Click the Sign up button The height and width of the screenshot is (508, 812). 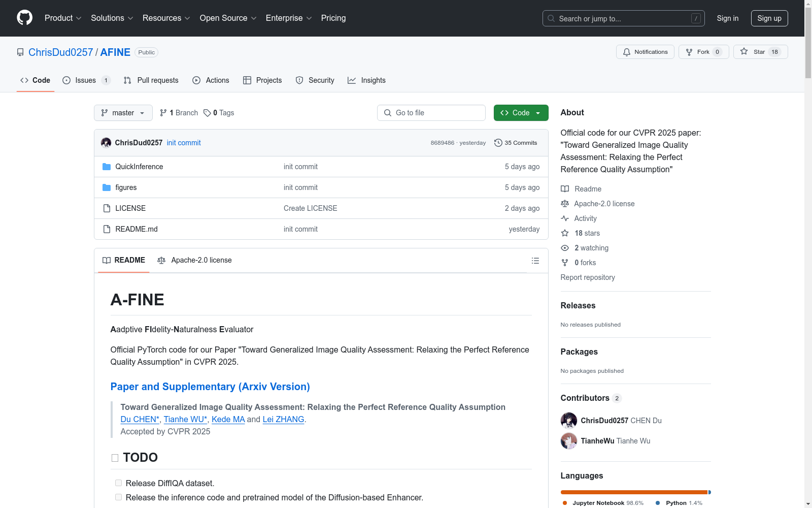coord(769,18)
